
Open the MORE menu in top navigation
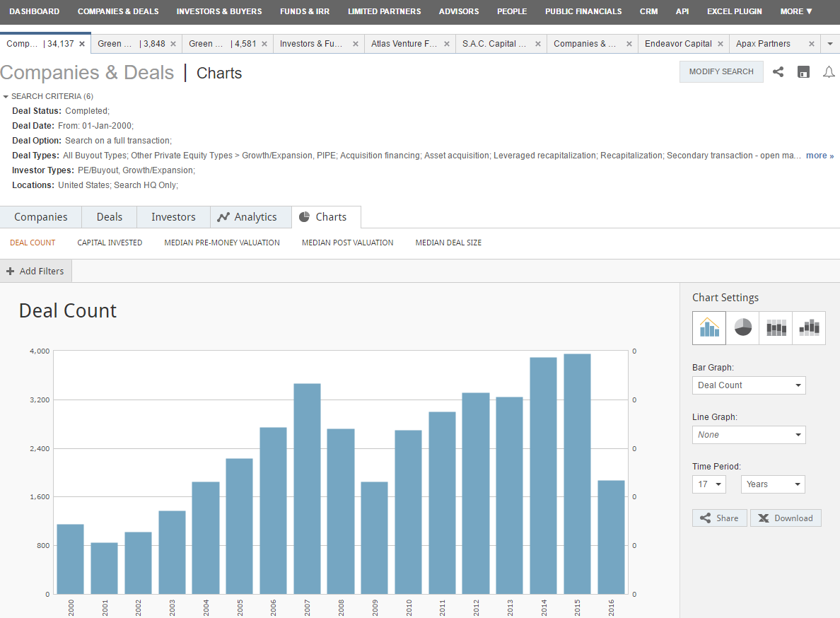[x=796, y=11]
